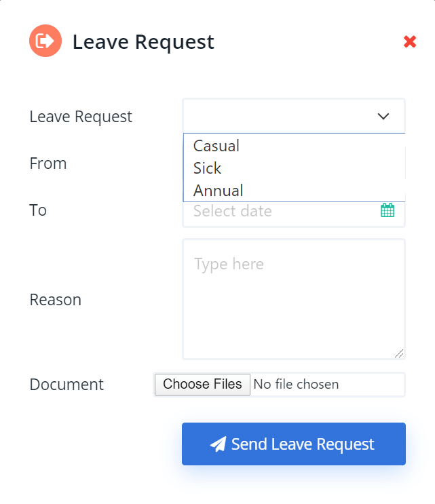Focus the To date Select date field

[x=294, y=211]
